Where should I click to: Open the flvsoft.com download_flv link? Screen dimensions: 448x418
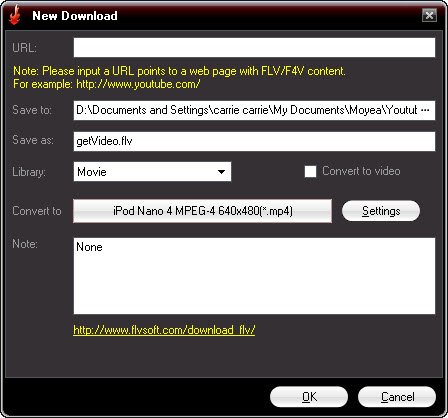tap(164, 330)
